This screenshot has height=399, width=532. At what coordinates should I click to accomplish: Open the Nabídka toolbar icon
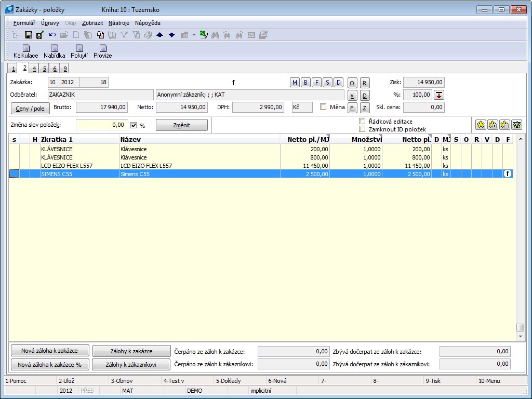pyautogui.click(x=54, y=51)
